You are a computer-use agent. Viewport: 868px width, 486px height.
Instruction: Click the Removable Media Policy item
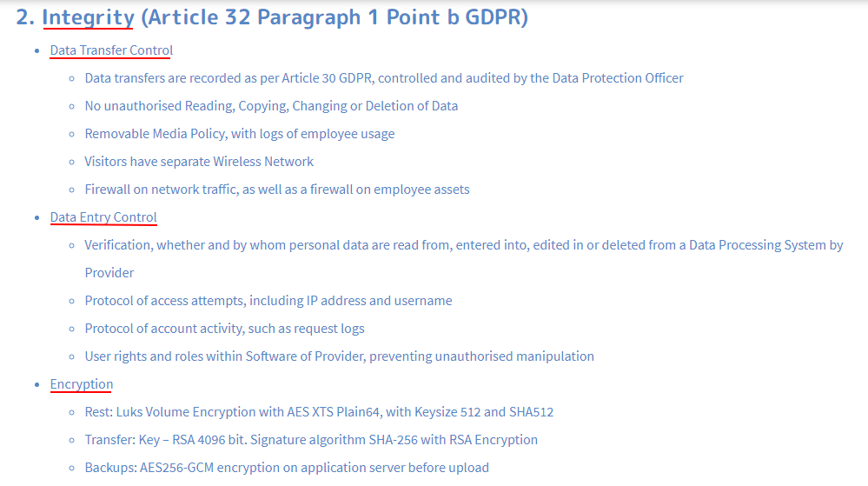[239, 134]
